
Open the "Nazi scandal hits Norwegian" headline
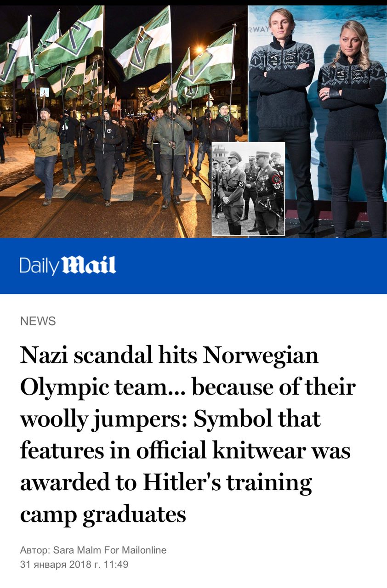[169, 356]
